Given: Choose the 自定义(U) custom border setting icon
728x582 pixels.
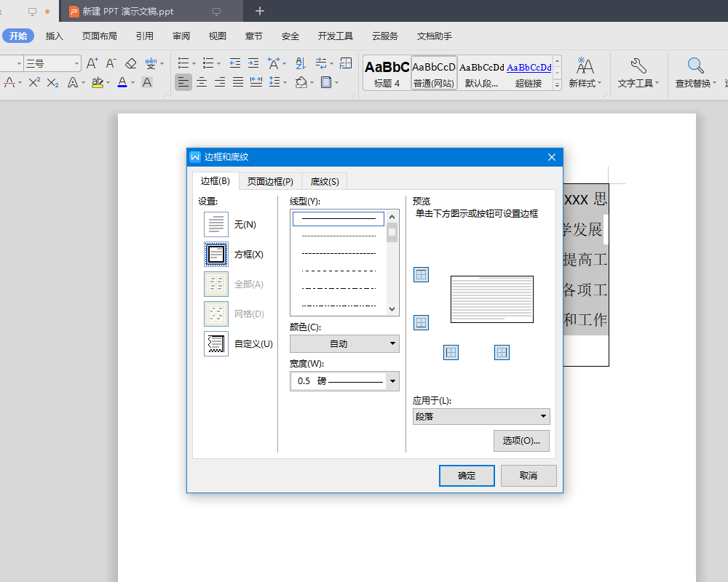Looking at the screenshot, I should tap(216, 343).
